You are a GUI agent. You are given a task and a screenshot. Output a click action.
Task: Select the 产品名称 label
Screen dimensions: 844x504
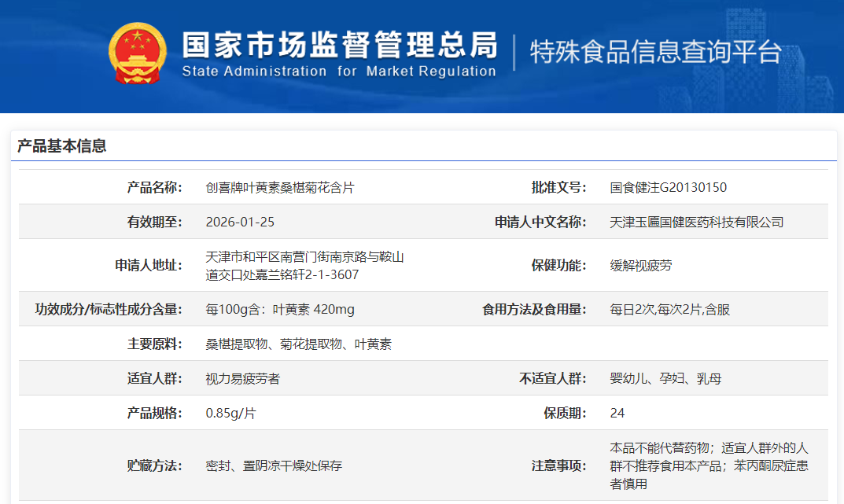point(154,187)
